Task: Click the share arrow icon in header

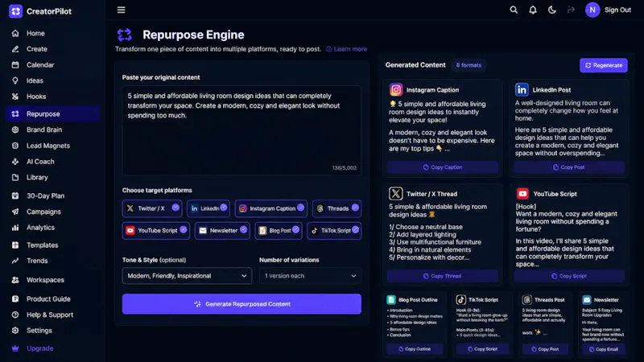Action: [x=571, y=10]
